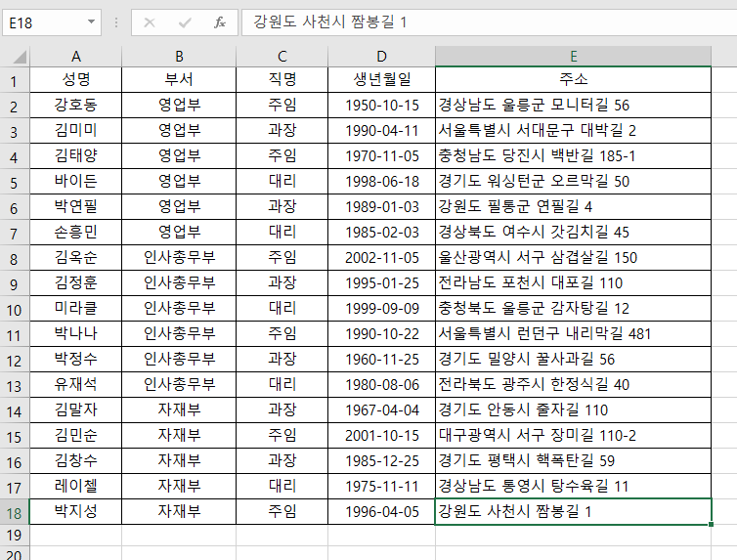Screen dimensions: 737x560
Task: Click the birthdate 1967-04-04 cell
Action: [x=381, y=409]
